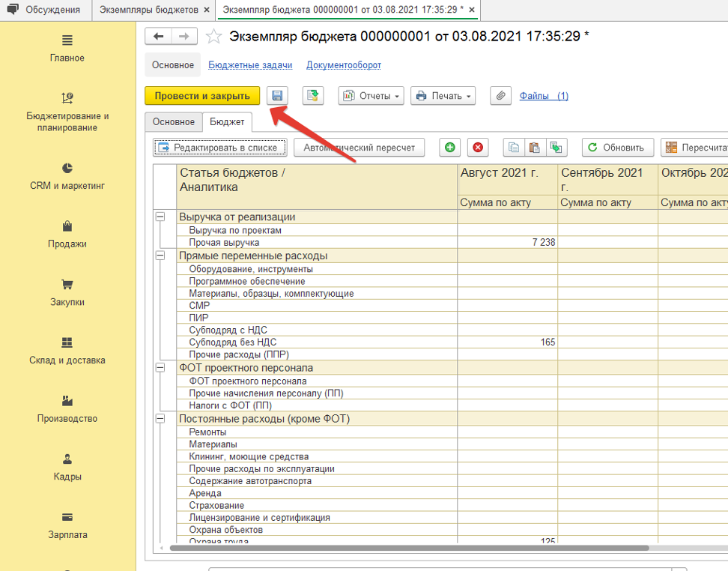Click the Сентябрь 2021 г. column header

(x=607, y=180)
